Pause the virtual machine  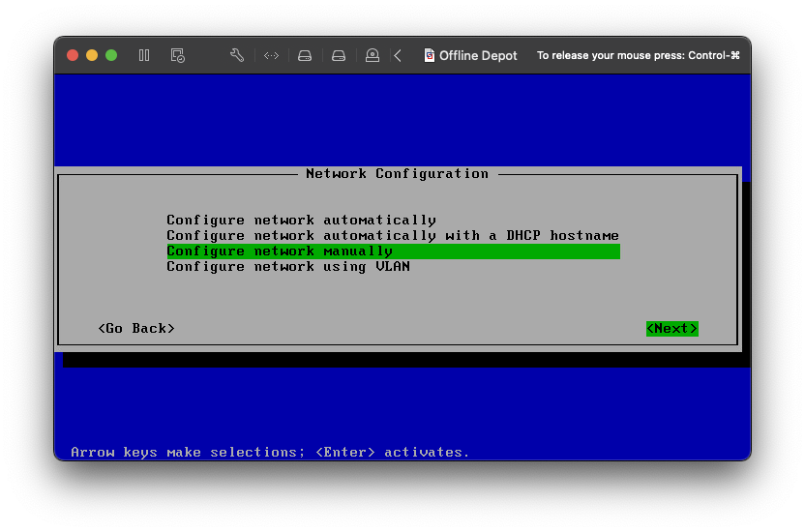(x=144, y=55)
